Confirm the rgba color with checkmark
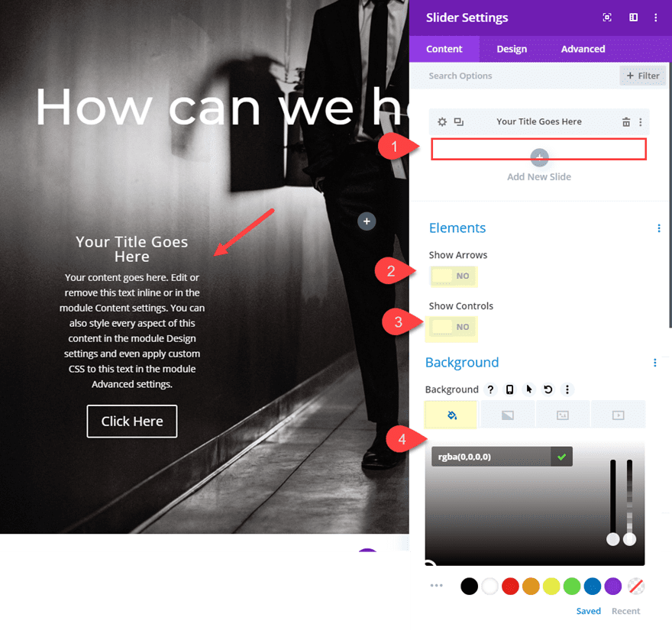Screen dimensions: 672x630 click(x=561, y=457)
